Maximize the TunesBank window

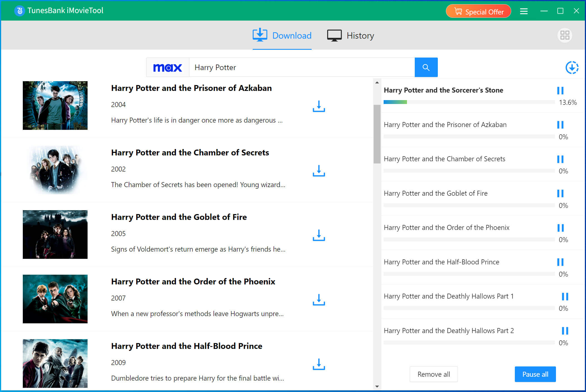(x=560, y=11)
